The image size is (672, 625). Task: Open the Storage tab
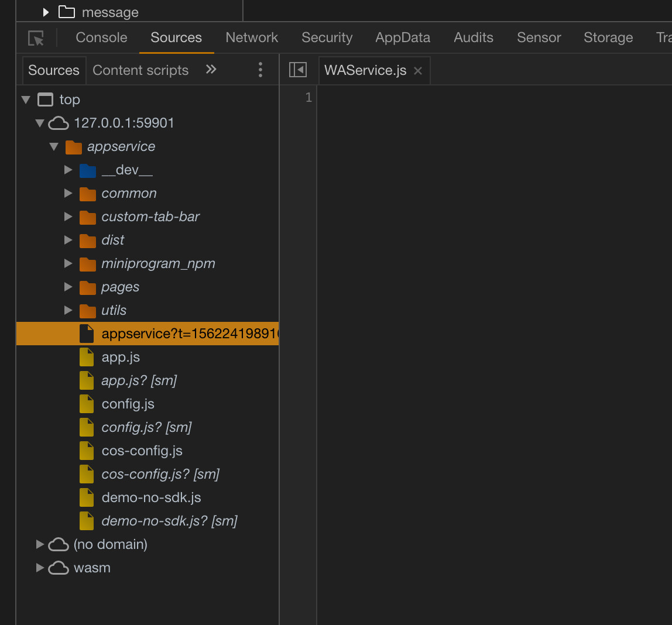(x=608, y=37)
